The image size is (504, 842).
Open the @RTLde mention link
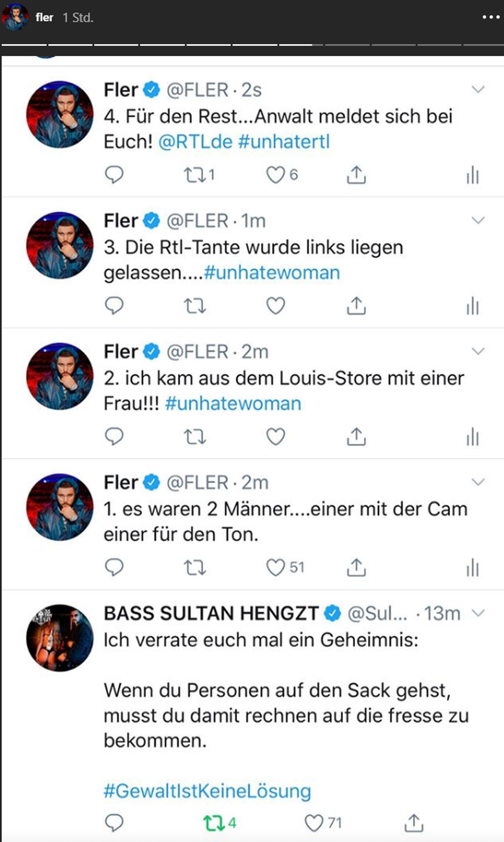pos(195,142)
